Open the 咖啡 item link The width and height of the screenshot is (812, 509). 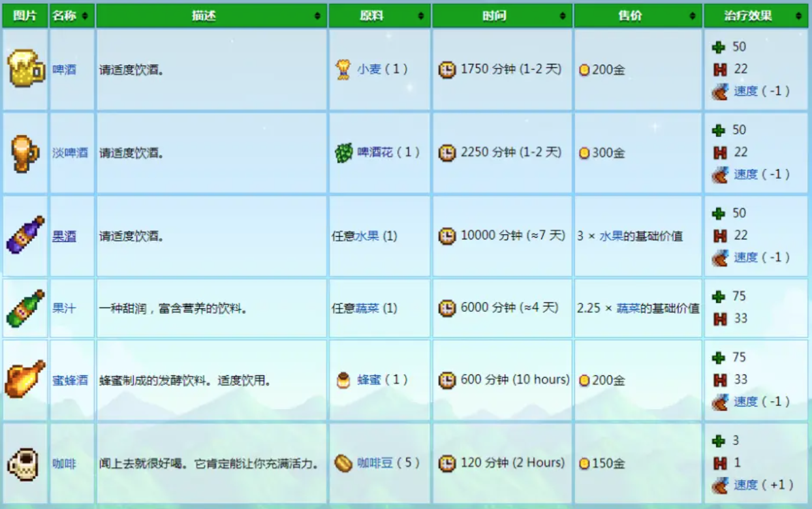pyautogui.click(x=64, y=464)
